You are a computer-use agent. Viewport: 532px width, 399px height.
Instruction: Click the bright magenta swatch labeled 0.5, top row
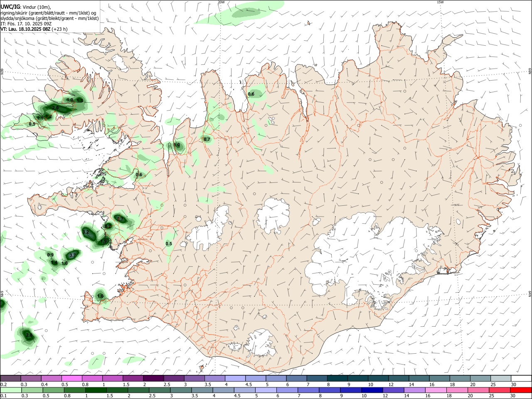pos(72,378)
